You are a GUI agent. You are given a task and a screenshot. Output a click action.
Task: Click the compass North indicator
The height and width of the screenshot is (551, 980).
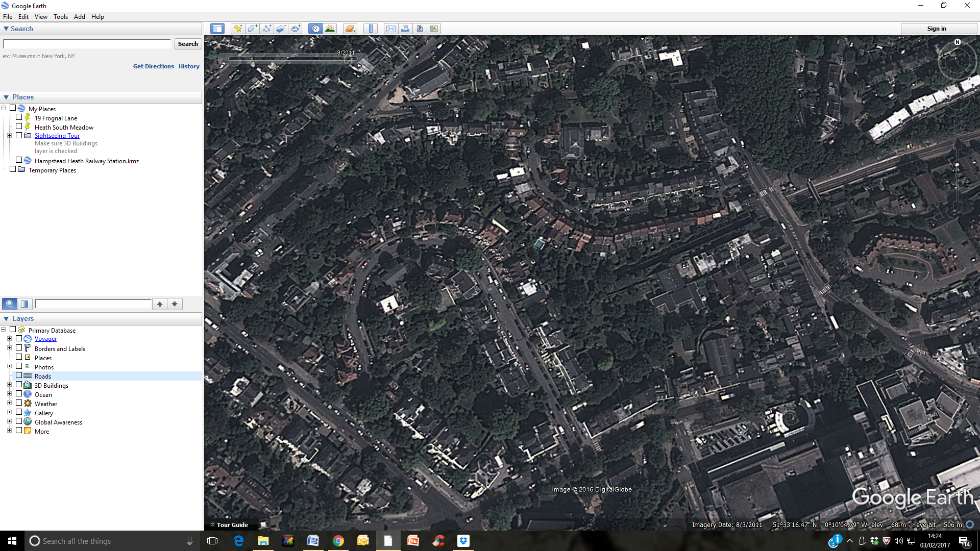958,42
